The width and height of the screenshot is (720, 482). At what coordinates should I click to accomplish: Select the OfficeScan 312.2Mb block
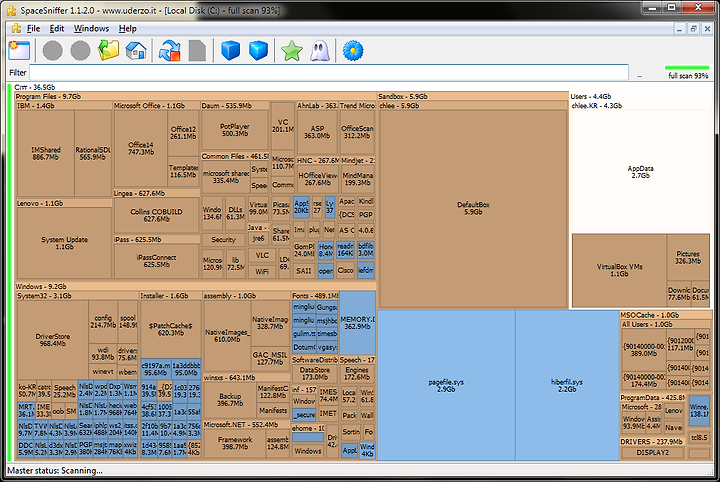click(x=357, y=132)
